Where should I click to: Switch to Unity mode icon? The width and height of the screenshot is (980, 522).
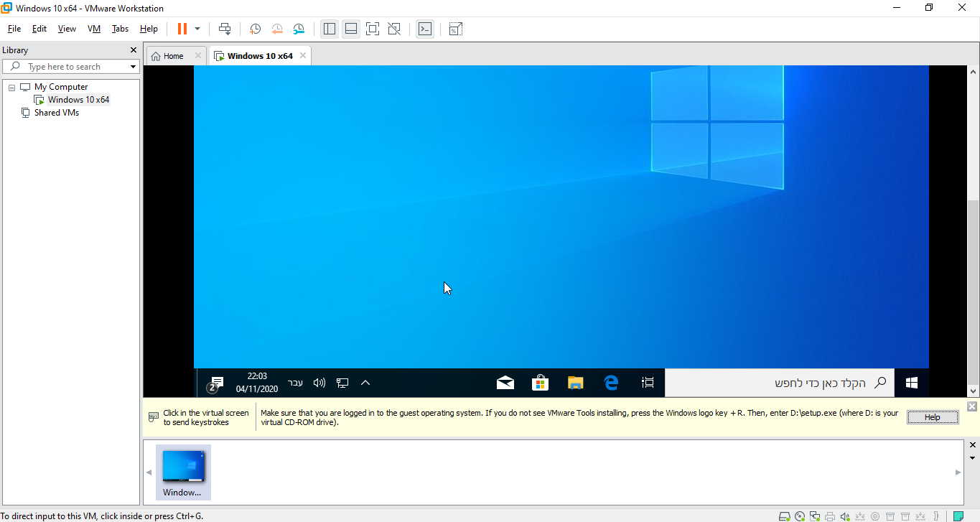pos(394,29)
